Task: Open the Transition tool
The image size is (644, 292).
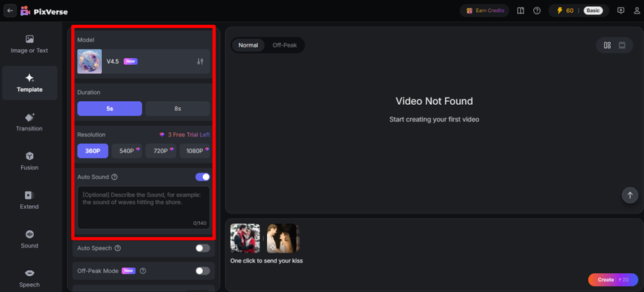Action: (x=29, y=122)
